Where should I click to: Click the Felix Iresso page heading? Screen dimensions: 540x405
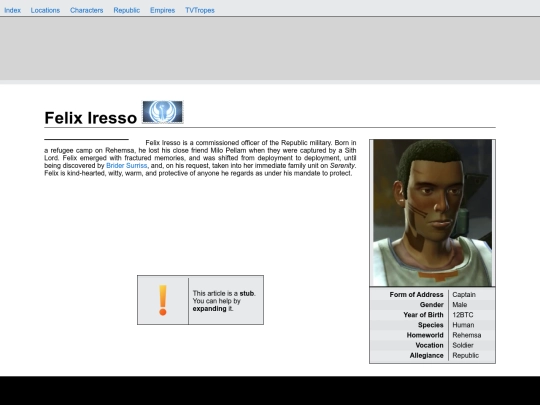91,118
